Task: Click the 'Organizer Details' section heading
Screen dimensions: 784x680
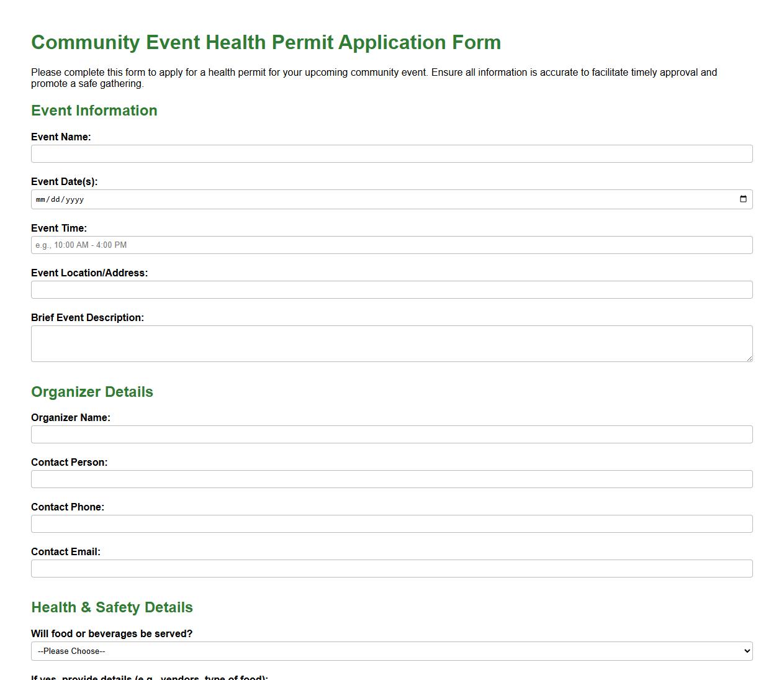Action: pos(92,392)
